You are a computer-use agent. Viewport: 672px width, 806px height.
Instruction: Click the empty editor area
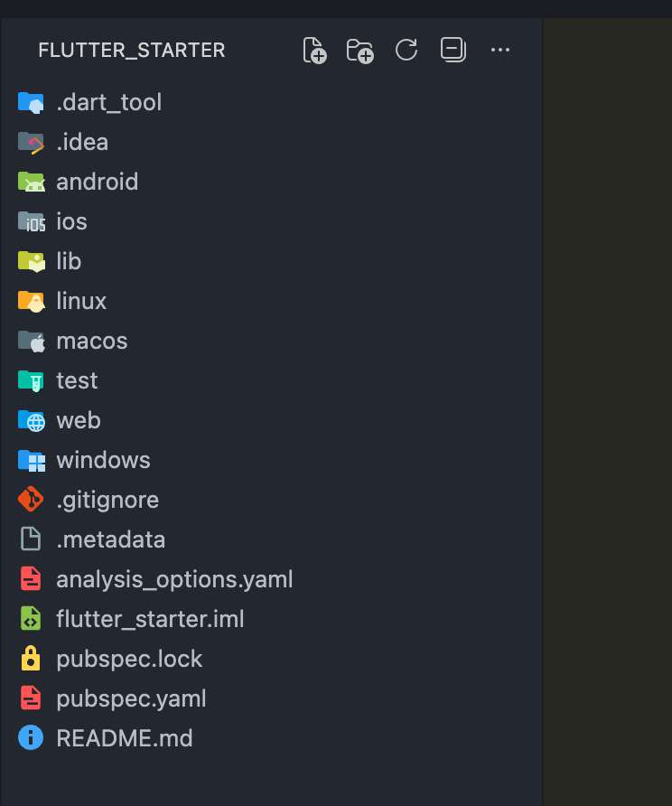(607, 407)
